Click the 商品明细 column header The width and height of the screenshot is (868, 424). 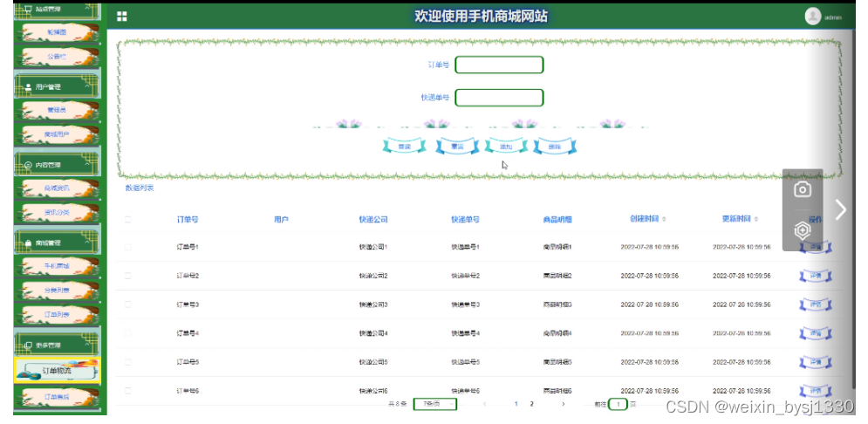pos(557,220)
